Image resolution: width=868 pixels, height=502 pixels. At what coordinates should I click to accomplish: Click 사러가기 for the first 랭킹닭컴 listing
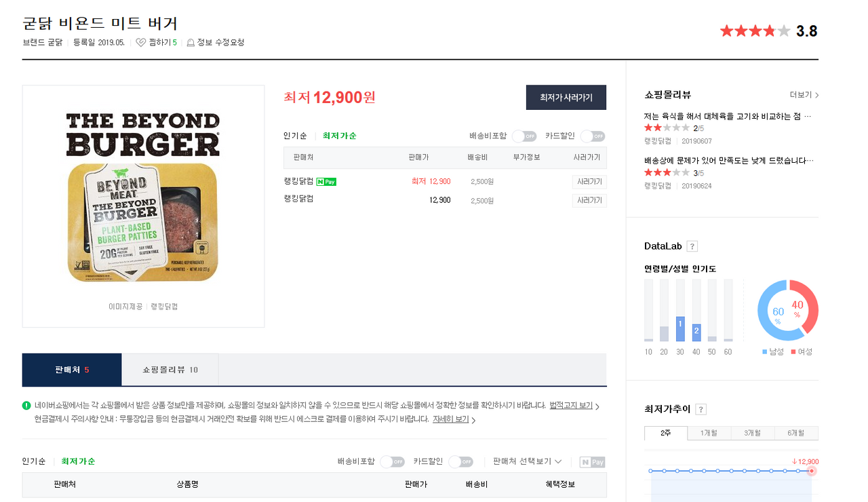point(589,182)
